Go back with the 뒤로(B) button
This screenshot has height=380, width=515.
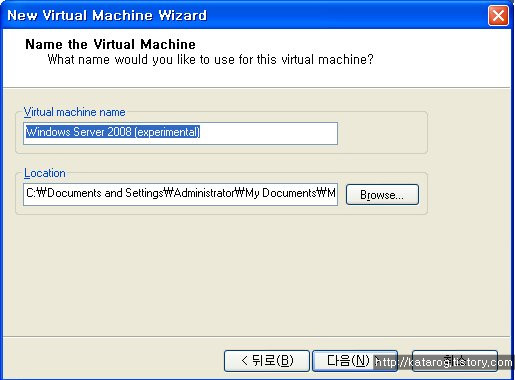[267, 361]
